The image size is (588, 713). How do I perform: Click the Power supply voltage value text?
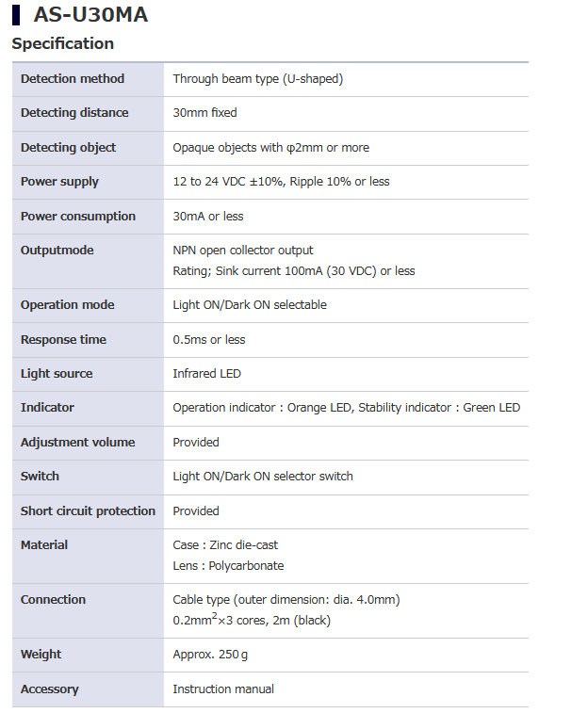click(281, 182)
